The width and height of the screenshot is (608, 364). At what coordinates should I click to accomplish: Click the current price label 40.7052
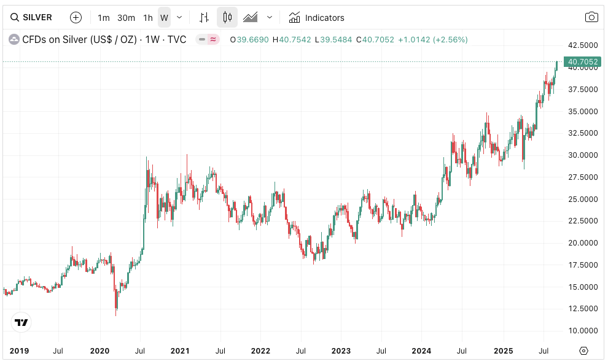pos(582,61)
